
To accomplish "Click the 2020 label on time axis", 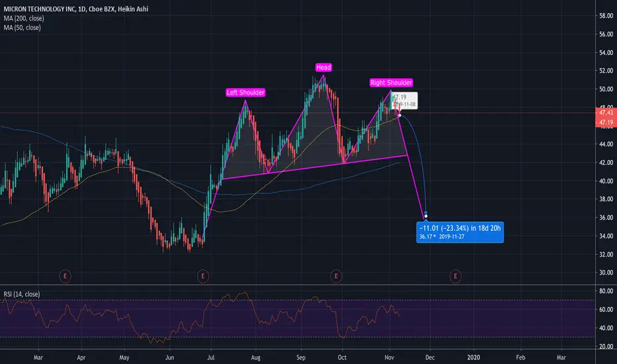I will [473, 357].
